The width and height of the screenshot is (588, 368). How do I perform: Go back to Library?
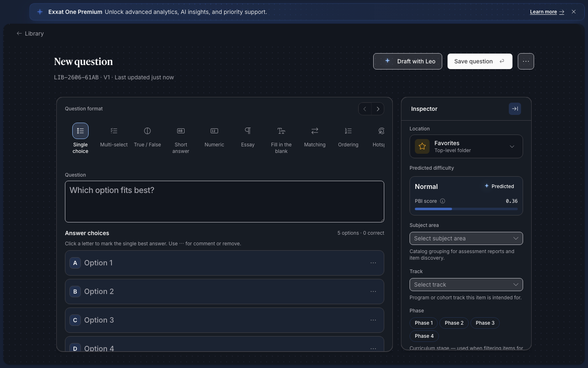(30, 34)
